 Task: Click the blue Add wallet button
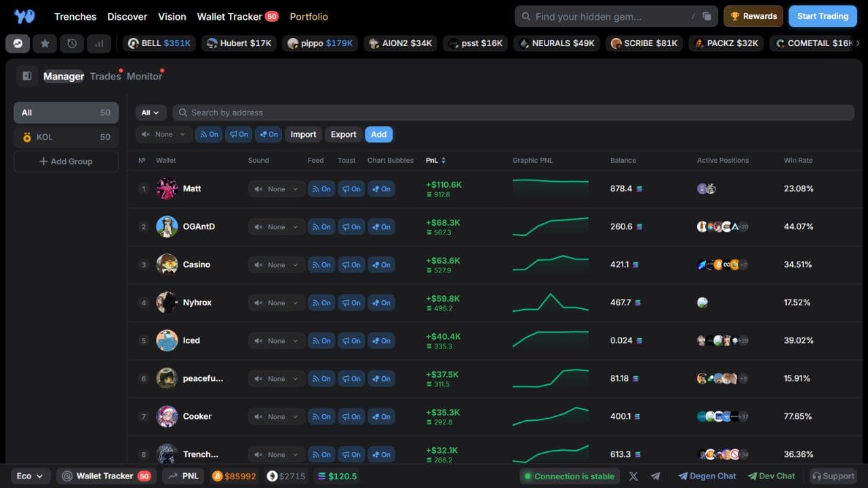point(379,134)
